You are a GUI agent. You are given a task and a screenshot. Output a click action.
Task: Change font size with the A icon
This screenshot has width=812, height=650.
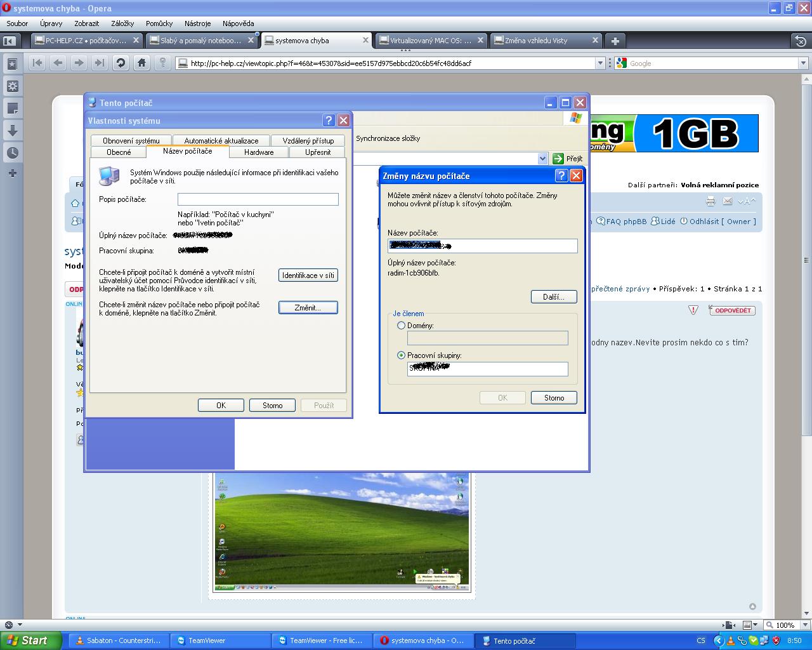(746, 201)
